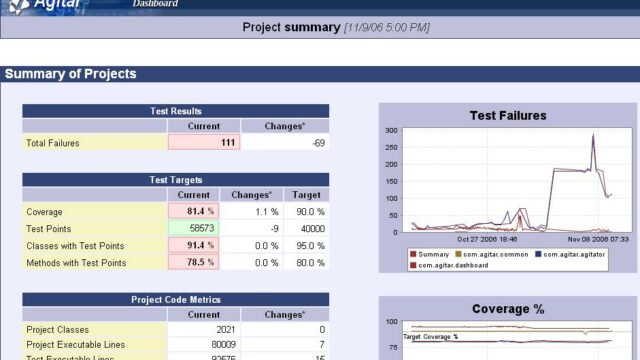This screenshot has height=360, width=640.
Task: Select the Coverage current value 81.4 %
Action: pos(193,211)
